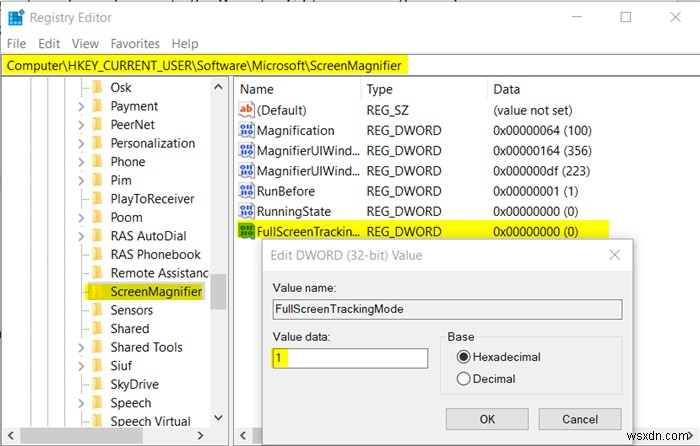Click the registry address bar path
Viewport: 700px width, 446px height.
[x=204, y=66]
